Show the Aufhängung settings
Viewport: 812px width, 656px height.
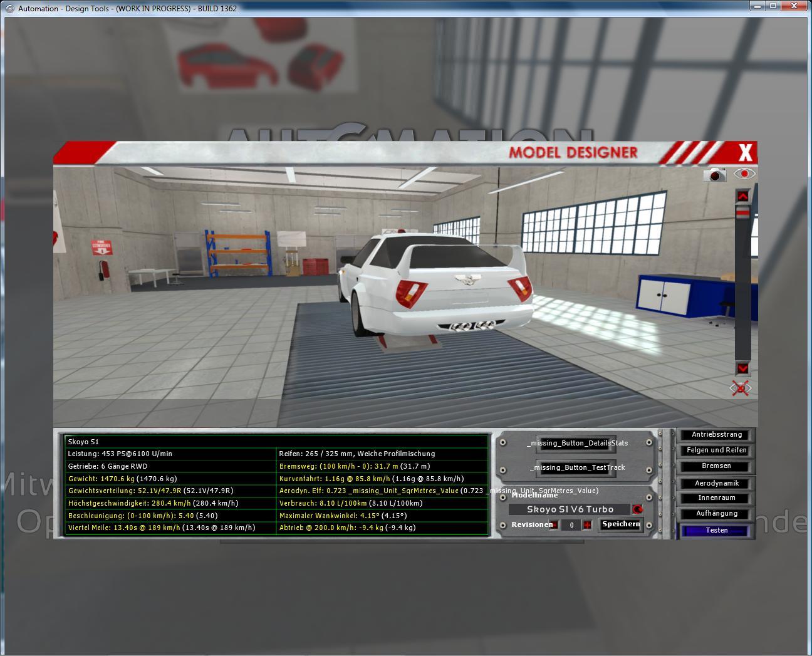point(716,514)
